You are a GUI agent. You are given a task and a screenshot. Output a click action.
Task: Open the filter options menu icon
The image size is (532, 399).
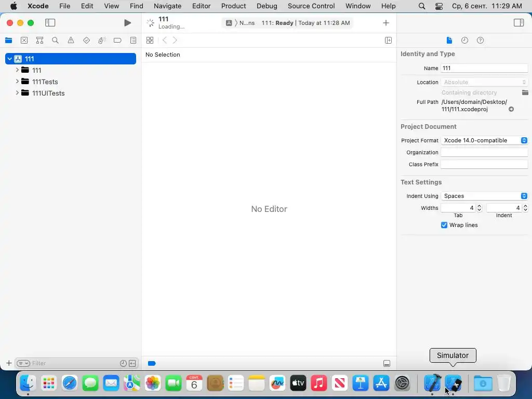coord(23,363)
